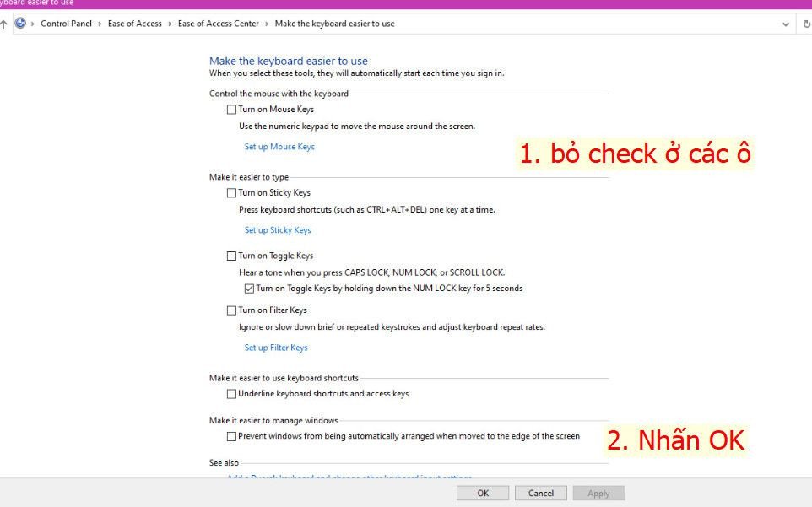Open the Set up Filter Keys link
Viewport: 812px width, 507px height.
pyautogui.click(x=276, y=348)
